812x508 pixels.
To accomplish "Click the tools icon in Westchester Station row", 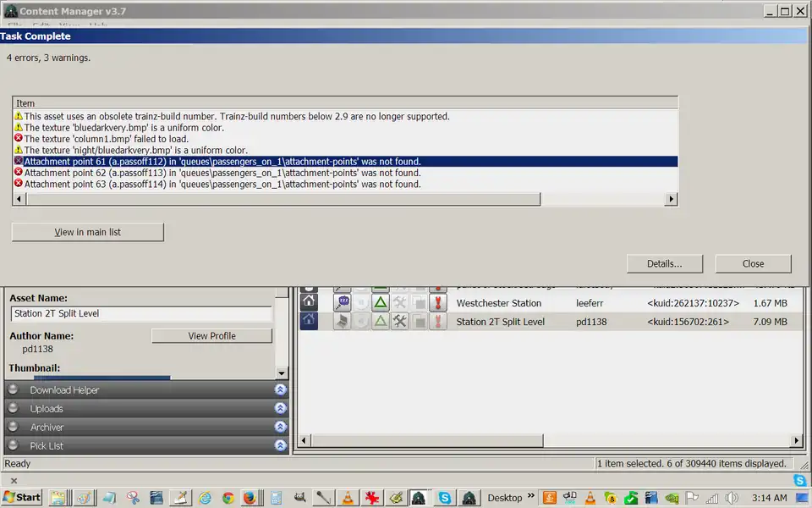I will click(x=400, y=302).
